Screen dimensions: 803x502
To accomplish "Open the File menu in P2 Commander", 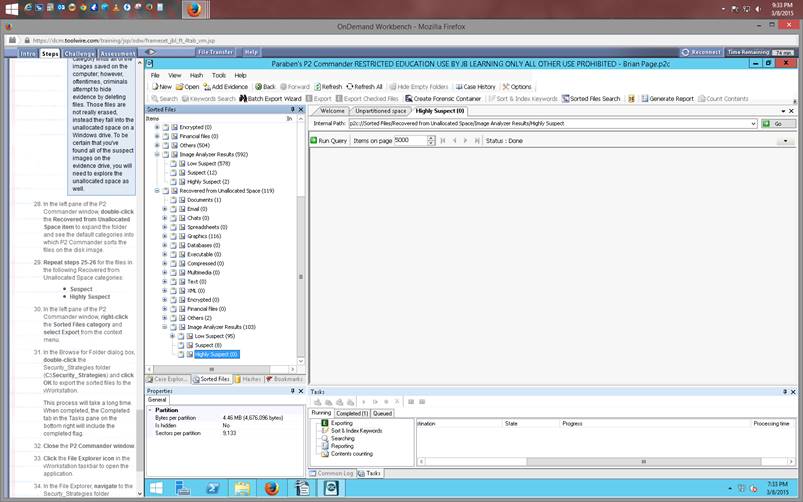I will pyautogui.click(x=155, y=75).
